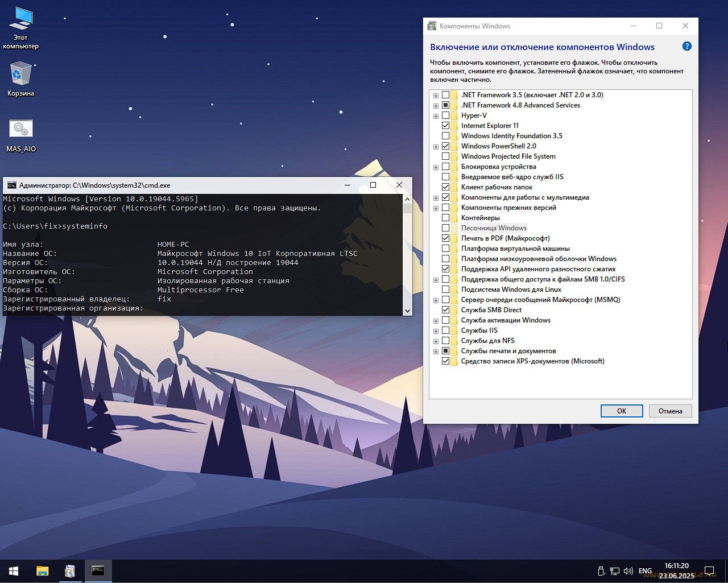Screen dimensions: 728x583
Task: Click the cmd window scrollbar thumb
Action: 407,208
